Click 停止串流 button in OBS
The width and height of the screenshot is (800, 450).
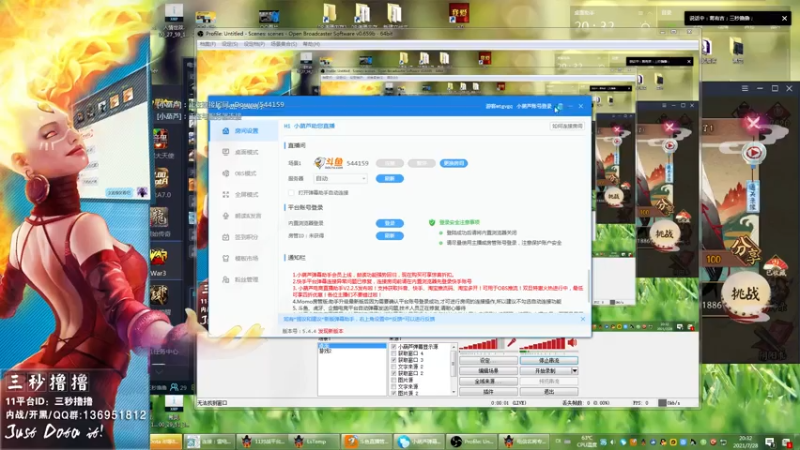pyautogui.click(x=549, y=360)
